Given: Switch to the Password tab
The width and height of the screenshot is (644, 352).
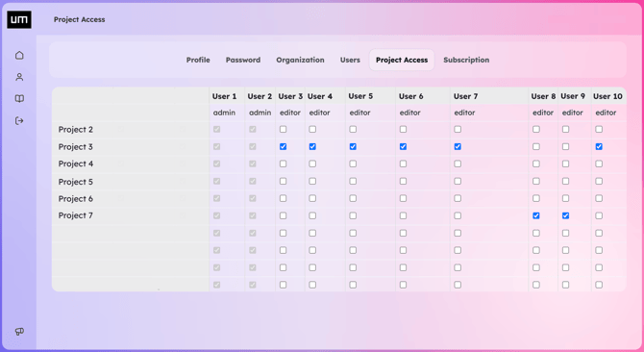Looking at the screenshot, I should [x=243, y=60].
